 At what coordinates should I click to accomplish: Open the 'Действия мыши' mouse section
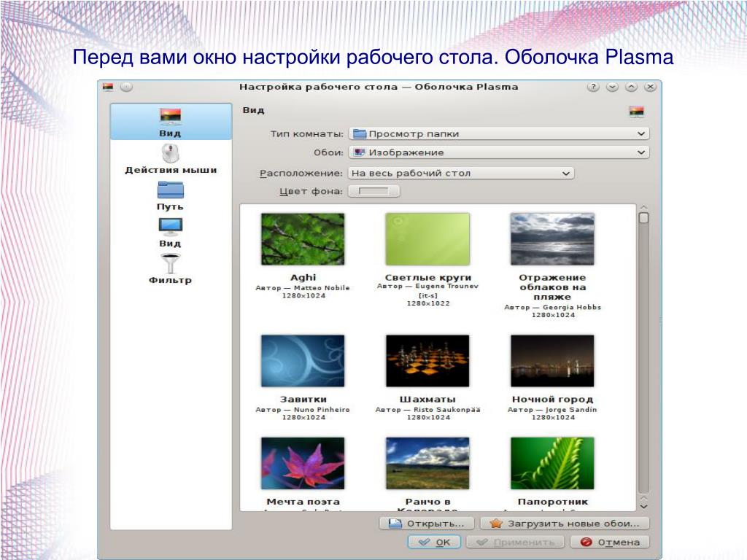(171, 159)
